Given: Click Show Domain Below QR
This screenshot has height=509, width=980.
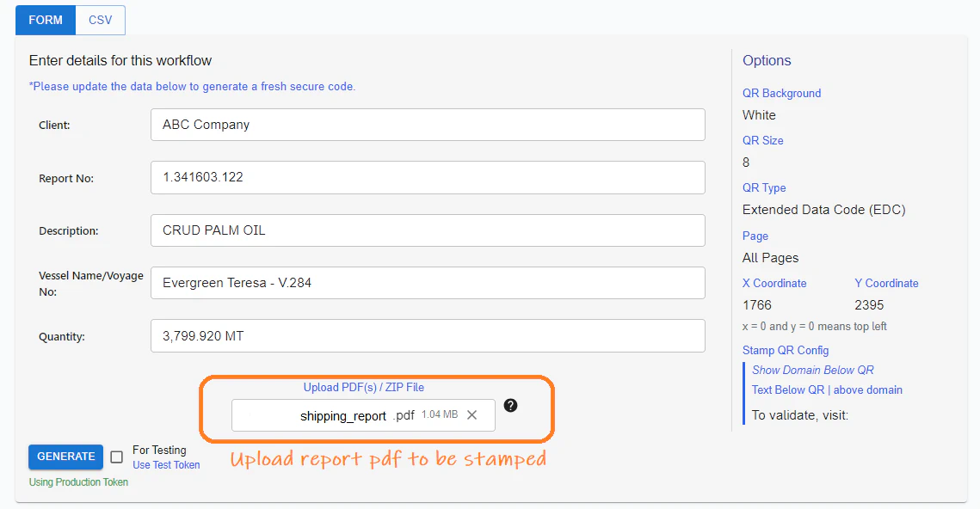Looking at the screenshot, I should point(811,369).
